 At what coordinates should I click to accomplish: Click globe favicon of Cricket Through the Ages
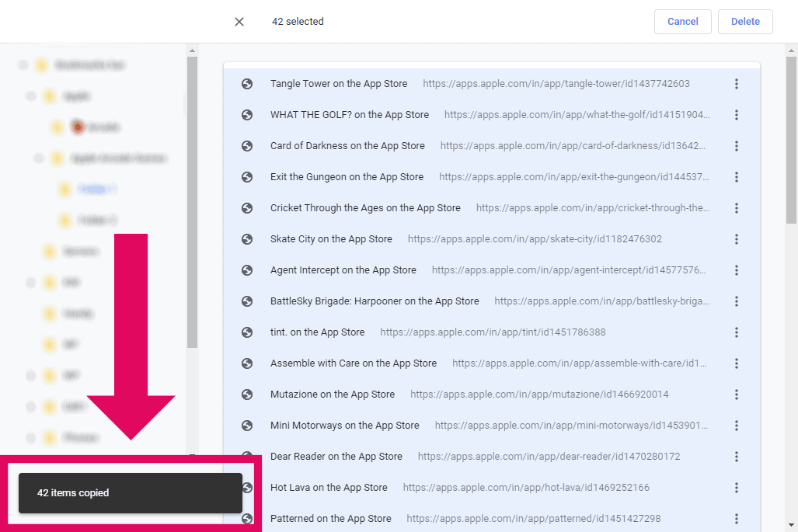pyautogui.click(x=247, y=208)
